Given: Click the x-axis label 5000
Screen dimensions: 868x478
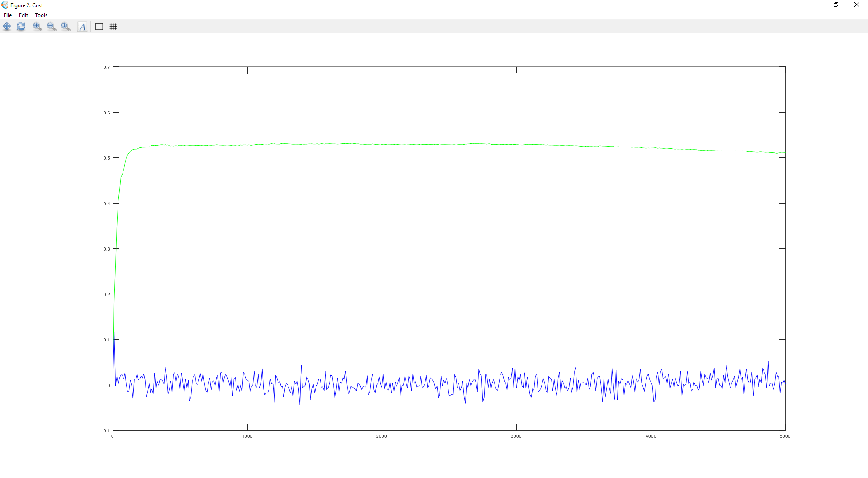Looking at the screenshot, I should (785, 436).
